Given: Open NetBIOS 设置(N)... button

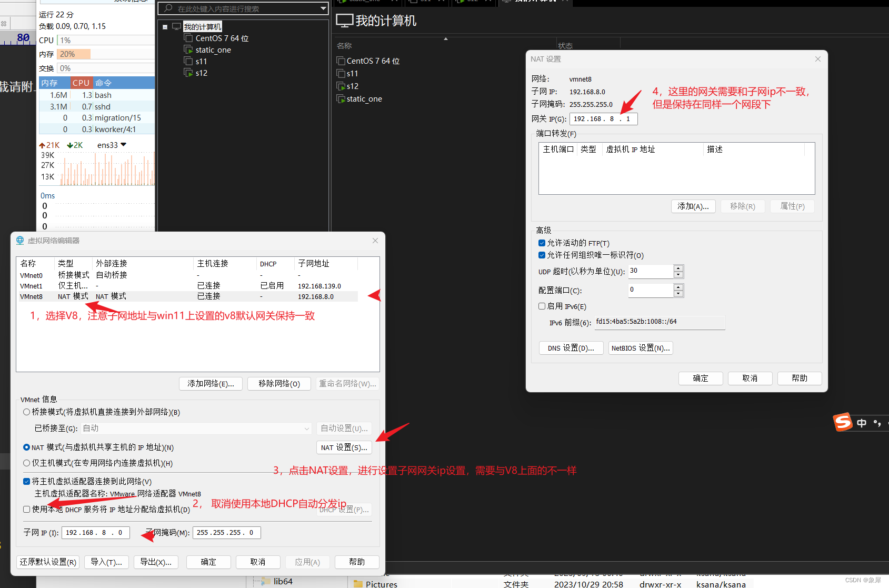Looking at the screenshot, I should [641, 348].
